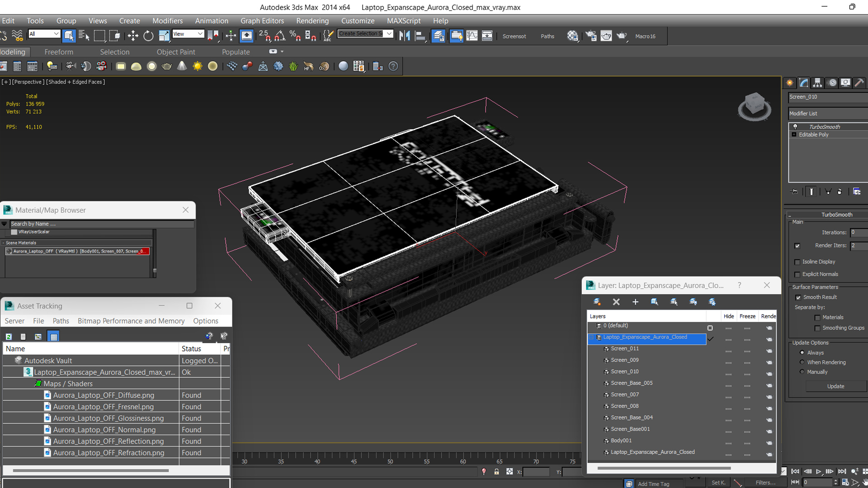Screen dimensions: 868x488
Task: Collapse the Laptop_Expanscape_Aurora_Closed layer
Action: pos(591,337)
